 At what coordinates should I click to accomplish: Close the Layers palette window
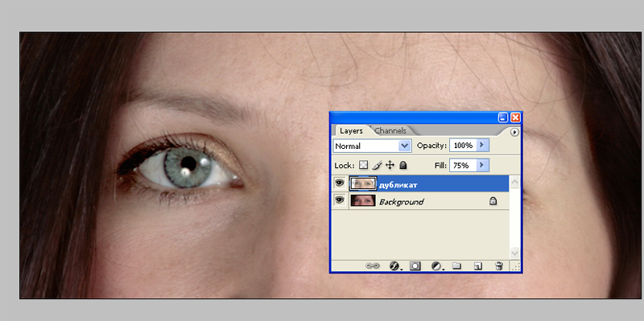515,117
